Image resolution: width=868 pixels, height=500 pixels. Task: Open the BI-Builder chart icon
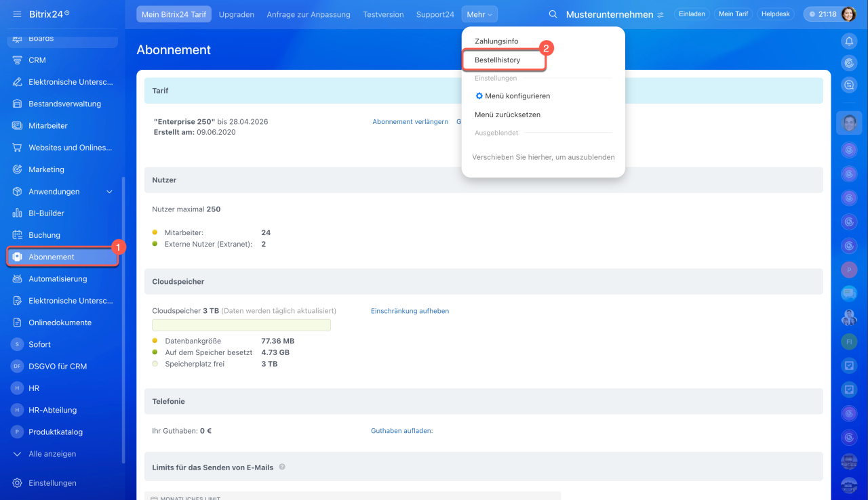[18, 213]
